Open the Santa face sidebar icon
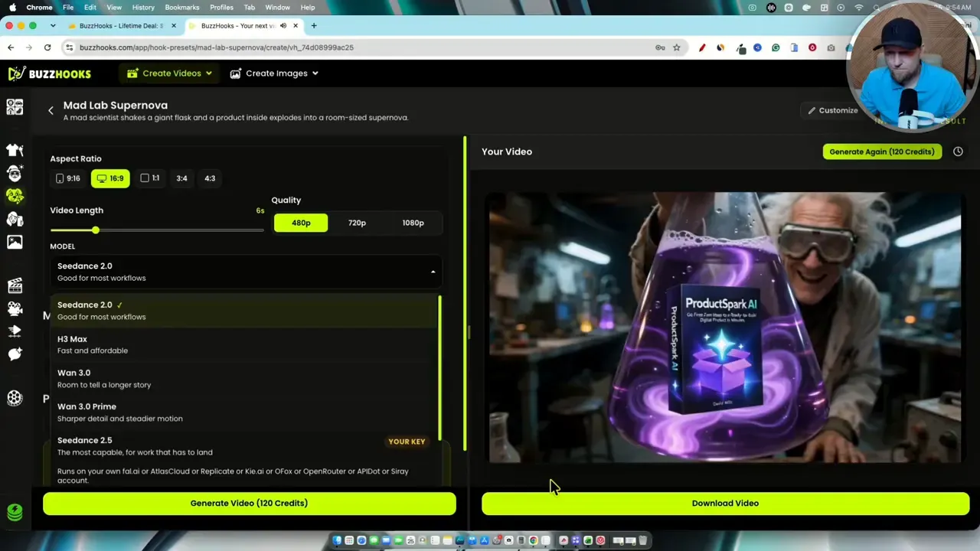The height and width of the screenshot is (551, 980). tap(15, 173)
